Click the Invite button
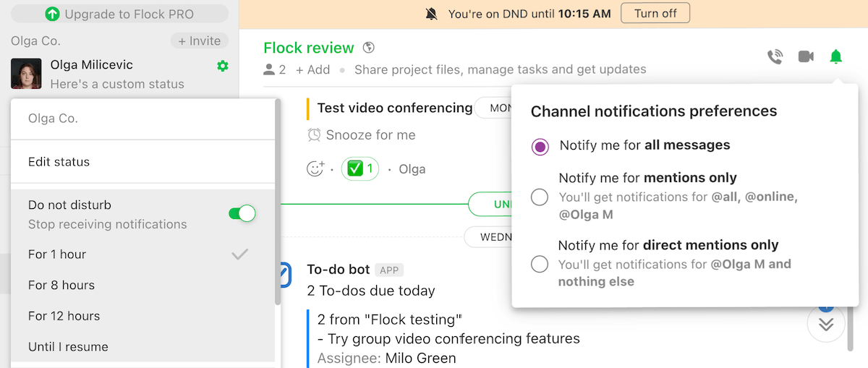Image resolution: width=868 pixels, height=368 pixels. tap(199, 41)
